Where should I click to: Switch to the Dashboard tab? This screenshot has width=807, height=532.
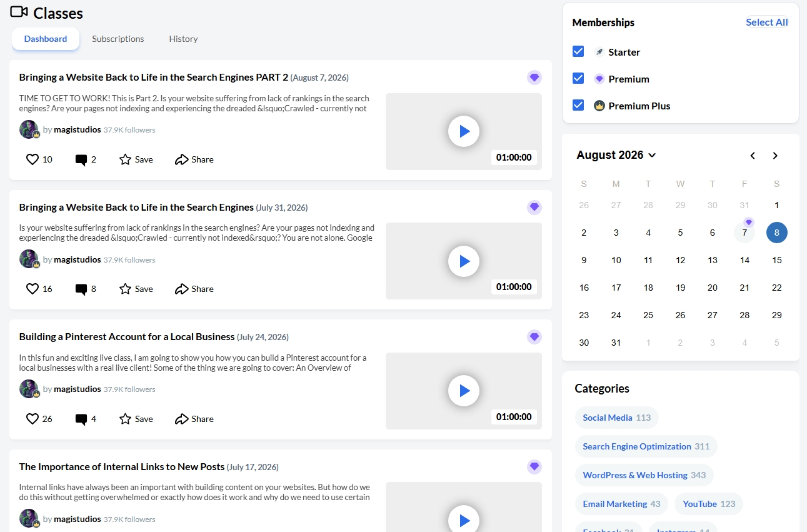tap(46, 39)
